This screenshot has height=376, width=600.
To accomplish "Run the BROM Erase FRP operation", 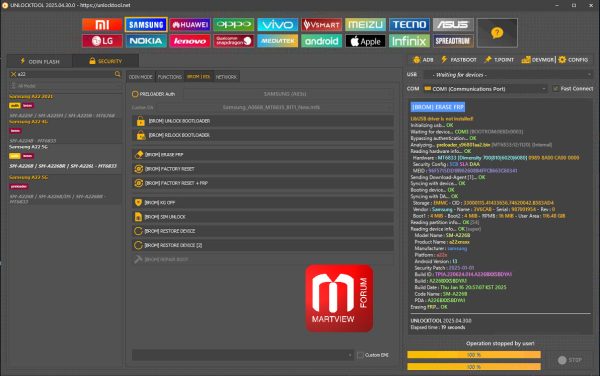I will [x=263, y=155].
